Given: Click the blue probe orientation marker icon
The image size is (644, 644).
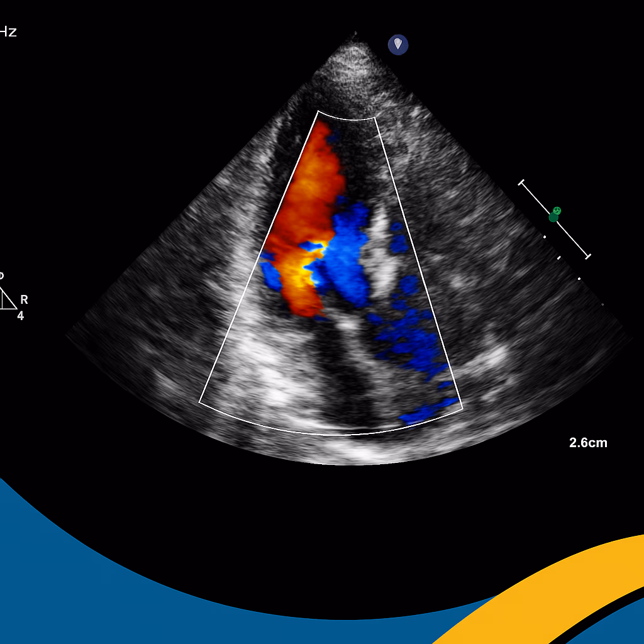Looking at the screenshot, I should point(397,44).
